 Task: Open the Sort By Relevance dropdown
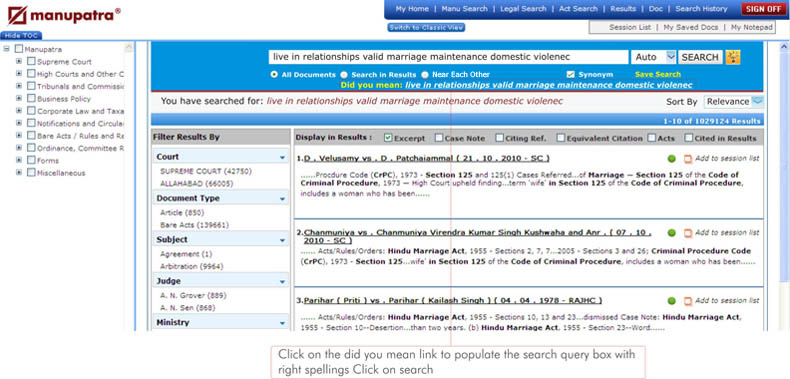coord(734,102)
